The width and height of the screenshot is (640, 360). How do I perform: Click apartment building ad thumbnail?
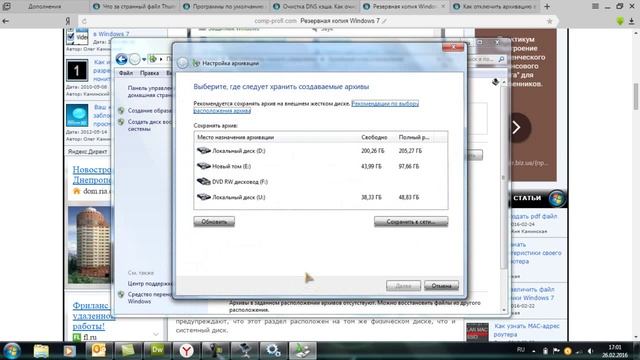(x=89, y=245)
